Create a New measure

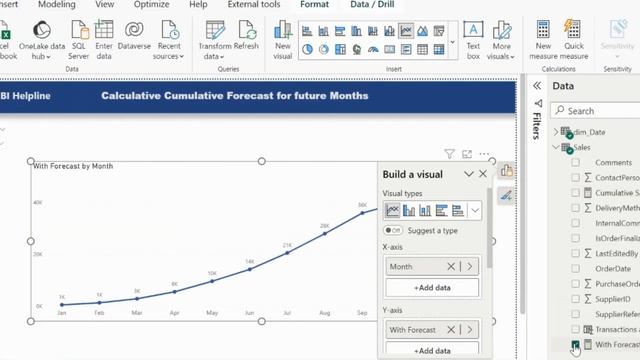(543, 40)
